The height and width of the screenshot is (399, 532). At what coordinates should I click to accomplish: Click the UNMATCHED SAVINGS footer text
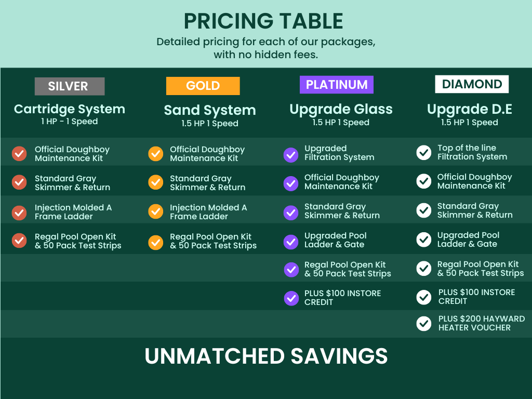click(266, 356)
